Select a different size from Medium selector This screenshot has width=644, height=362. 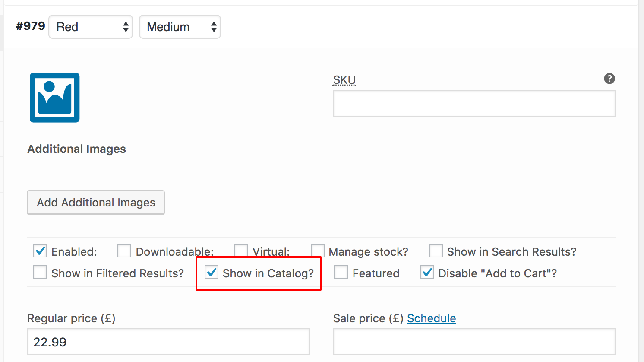pos(180,27)
